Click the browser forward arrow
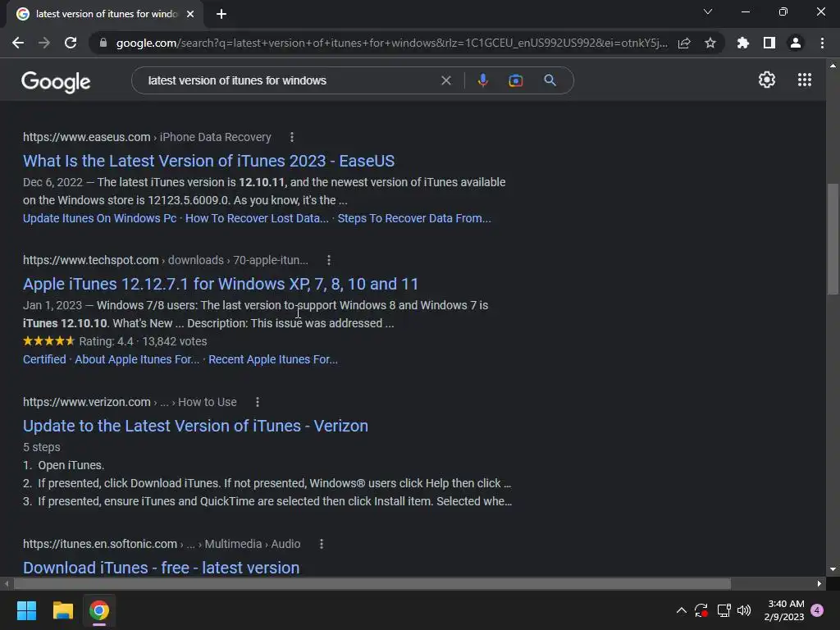Screen dimensions: 840x630 point(44,43)
